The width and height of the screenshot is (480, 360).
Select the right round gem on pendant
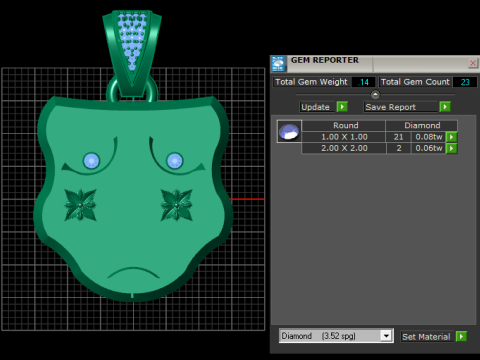[174, 161]
